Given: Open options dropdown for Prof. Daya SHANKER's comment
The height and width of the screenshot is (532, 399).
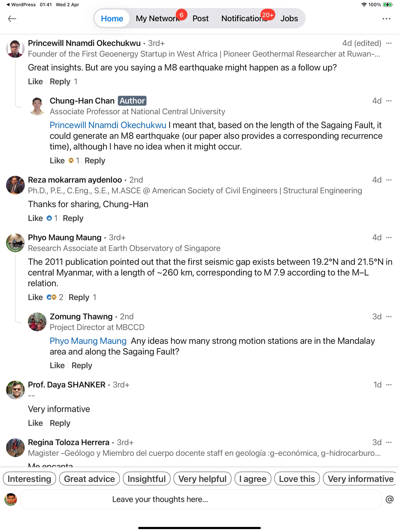Looking at the screenshot, I should click(x=389, y=385).
